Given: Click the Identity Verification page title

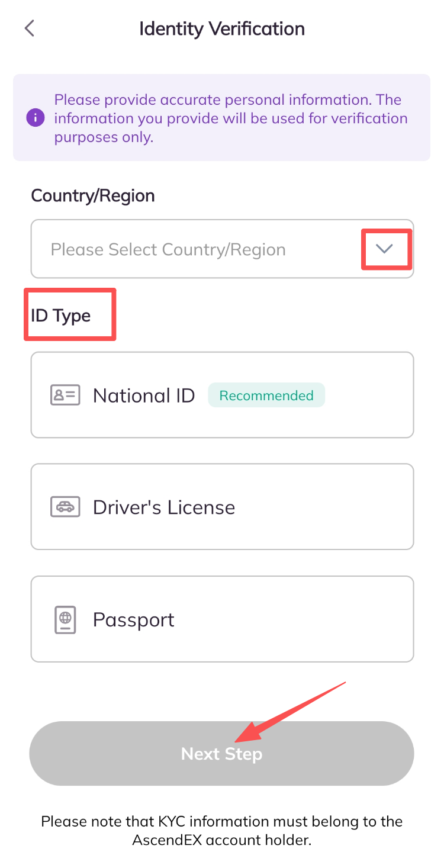Looking at the screenshot, I should click(222, 28).
